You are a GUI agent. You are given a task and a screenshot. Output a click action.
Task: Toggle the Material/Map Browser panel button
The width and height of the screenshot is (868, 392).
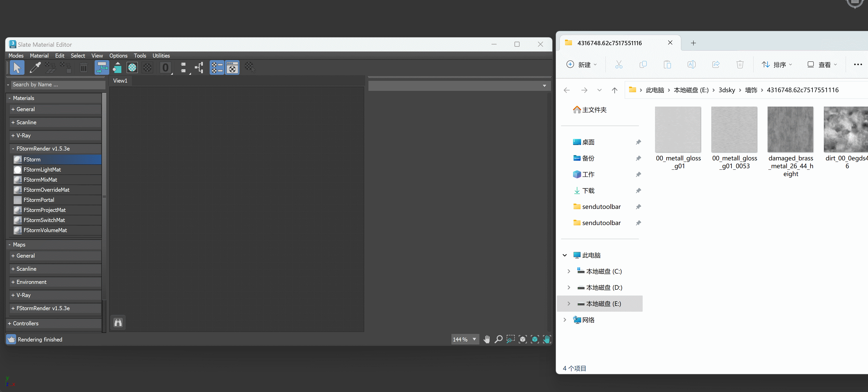217,68
